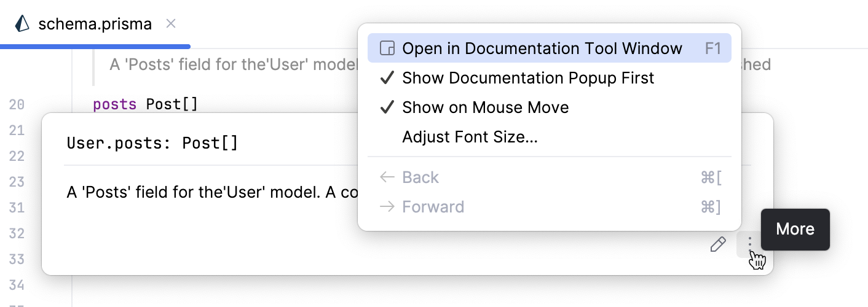Click the pencil edit icon in the popup
Image resolution: width=868 pixels, height=307 pixels.
(x=717, y=245)
